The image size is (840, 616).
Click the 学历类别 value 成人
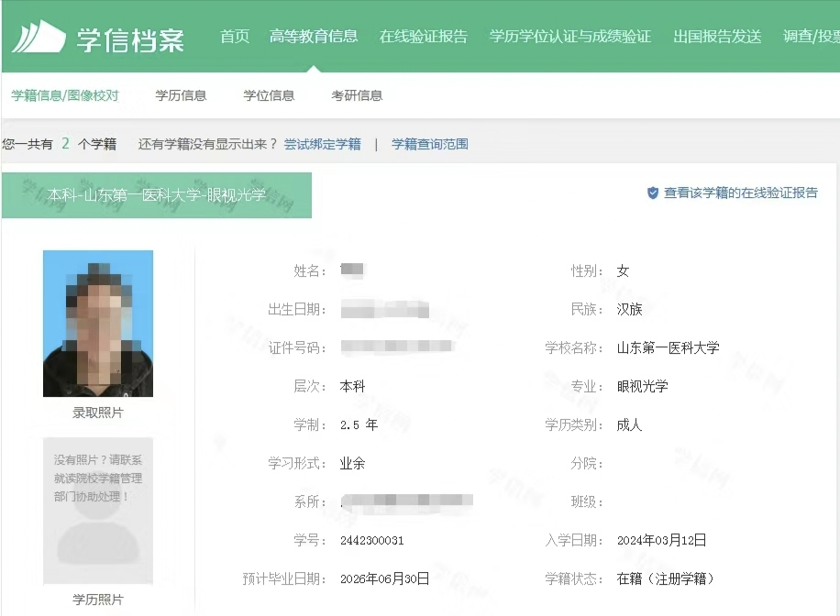[x=629, y=425]
